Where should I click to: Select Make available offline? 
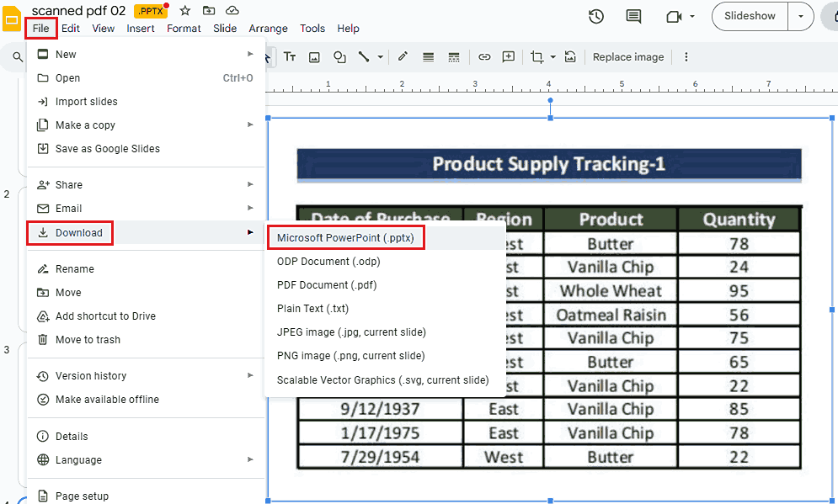click(x=146, y=400)
